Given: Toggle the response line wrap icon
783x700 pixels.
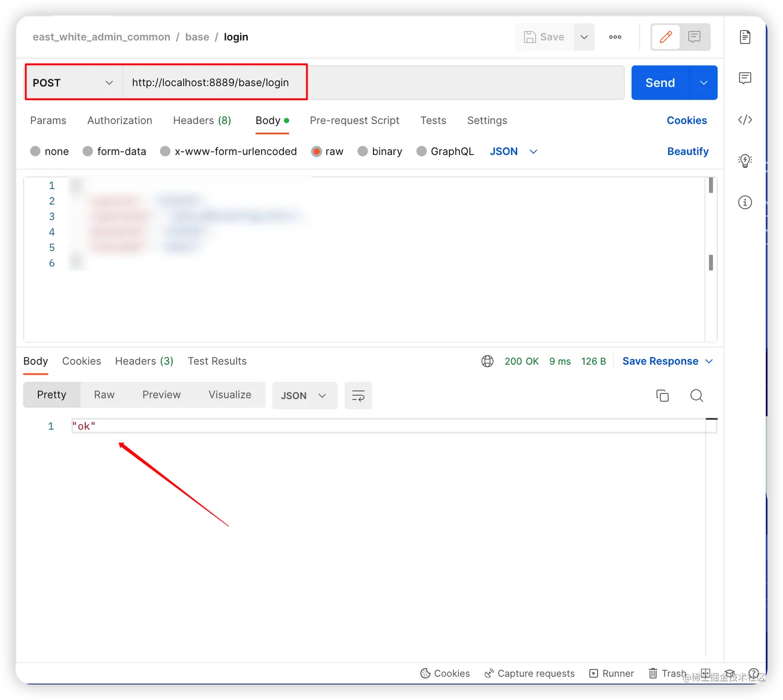Looking at the screenshot, I should tap(358, 396).
